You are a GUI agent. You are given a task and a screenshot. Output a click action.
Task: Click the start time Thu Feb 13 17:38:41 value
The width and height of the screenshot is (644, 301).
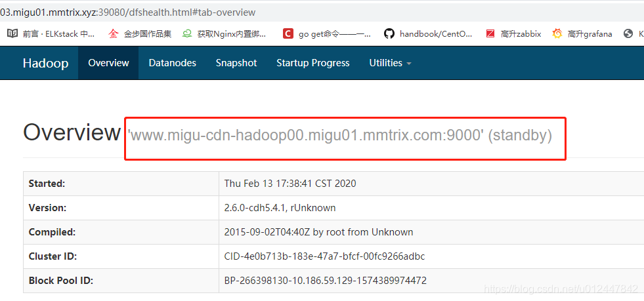(290, 184)
